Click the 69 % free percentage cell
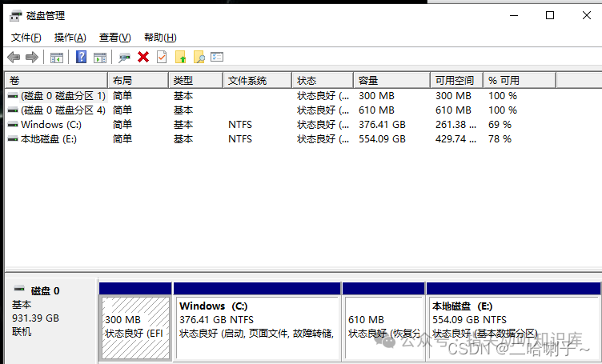Screen dimensions: 602x364 point(500,125)
